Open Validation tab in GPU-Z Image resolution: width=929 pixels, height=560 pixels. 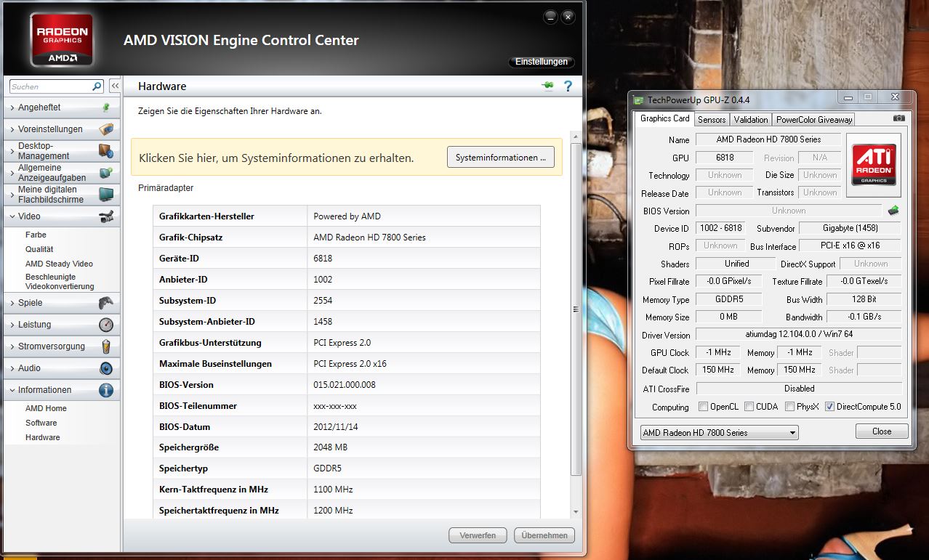pos(751,120)
